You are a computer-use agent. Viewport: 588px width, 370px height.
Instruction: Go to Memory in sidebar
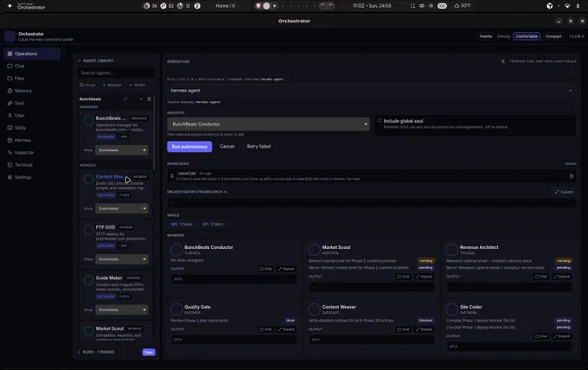tap(32, 91)
